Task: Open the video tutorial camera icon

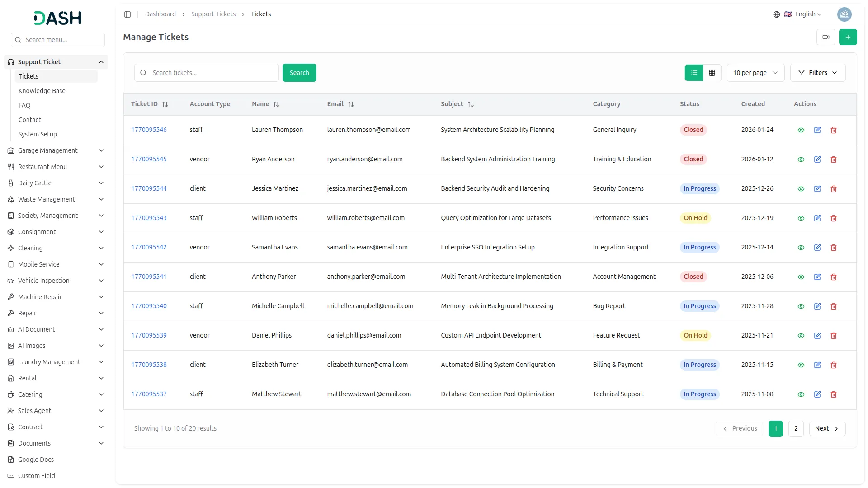Action: pyautogui.click(x=826, y=37)
